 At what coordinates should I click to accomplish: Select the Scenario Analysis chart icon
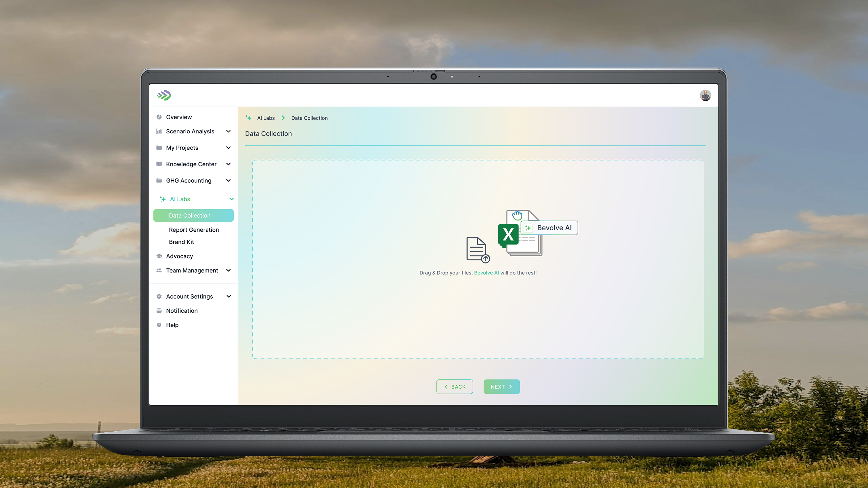(159, 131)
